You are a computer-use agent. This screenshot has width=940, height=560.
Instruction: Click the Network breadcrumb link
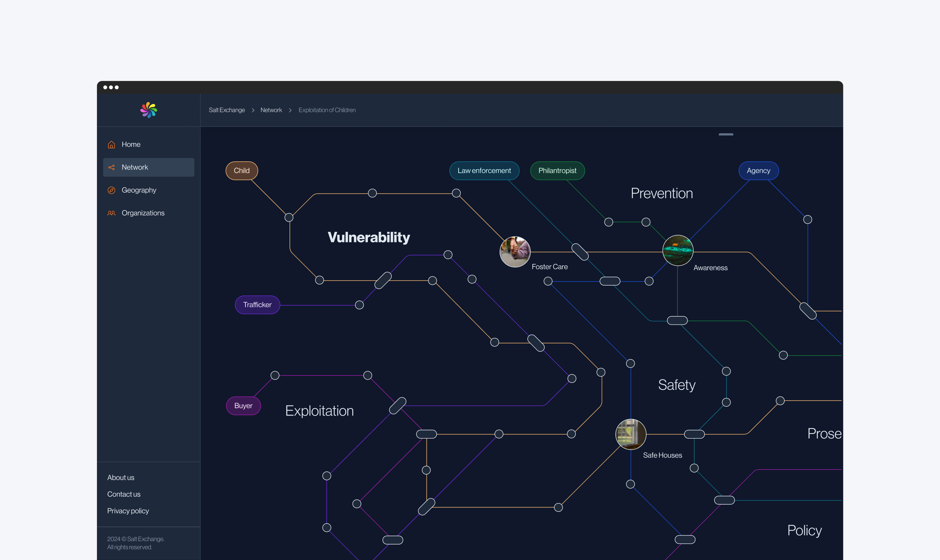pos(271,110)
